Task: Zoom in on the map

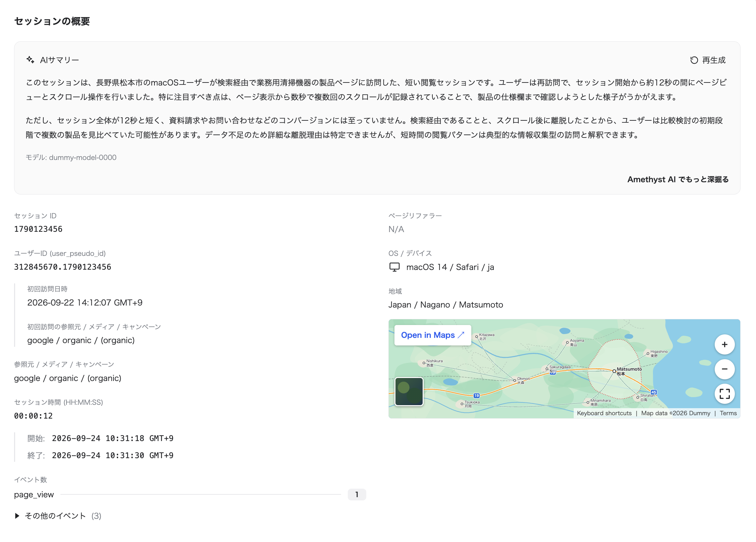Action: point(724,344)
